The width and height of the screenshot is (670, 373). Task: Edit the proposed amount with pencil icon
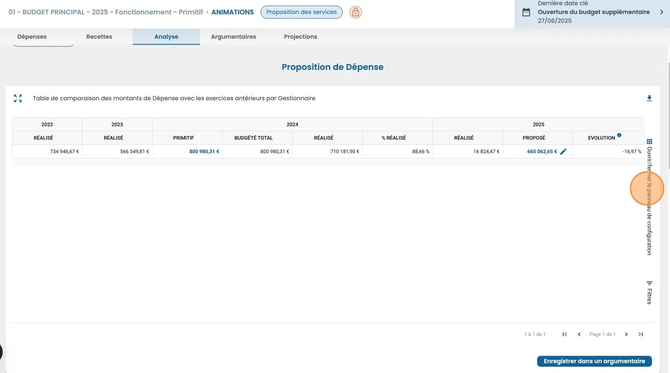(563, 151)
